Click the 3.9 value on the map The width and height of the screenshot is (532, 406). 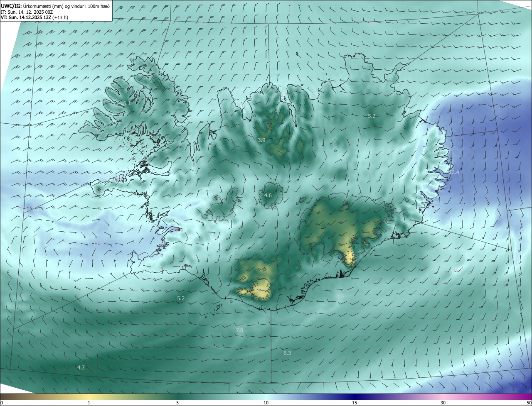[x=261, y=140]
